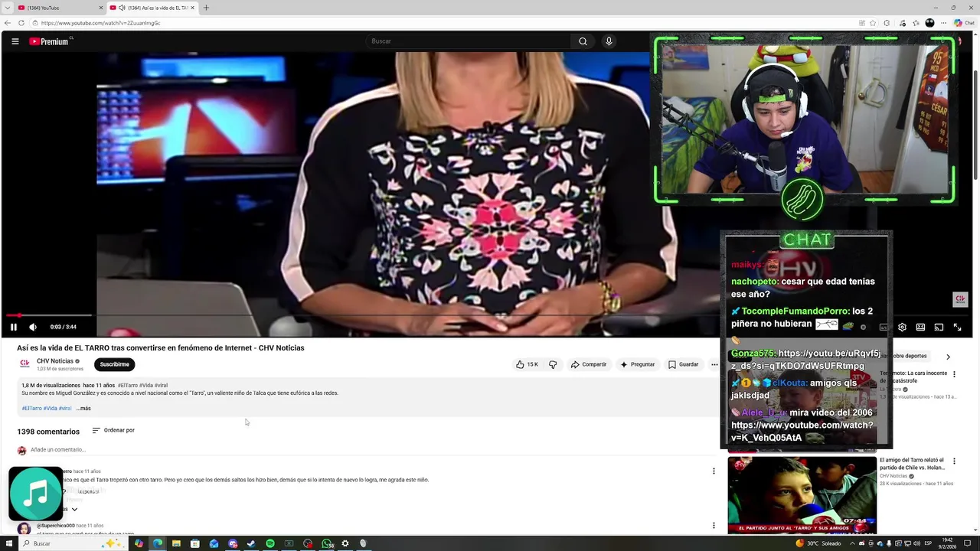Open WhatsApp from the taskbar

(327, 543)
